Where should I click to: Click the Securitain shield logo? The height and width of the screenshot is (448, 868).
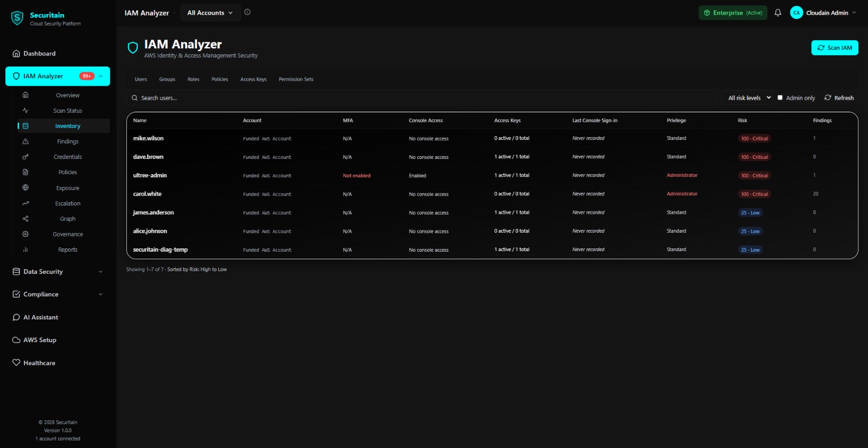coord(17,18)
